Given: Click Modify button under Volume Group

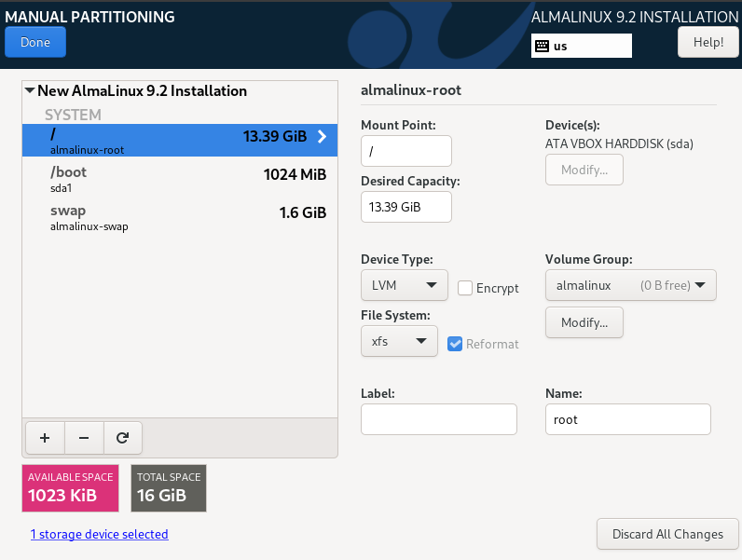Looking at the screenshot, I should (x=584, y=322).
